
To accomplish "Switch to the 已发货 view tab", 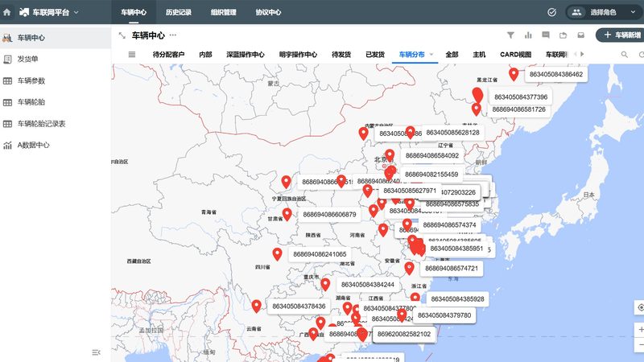I will click(375, 54).
